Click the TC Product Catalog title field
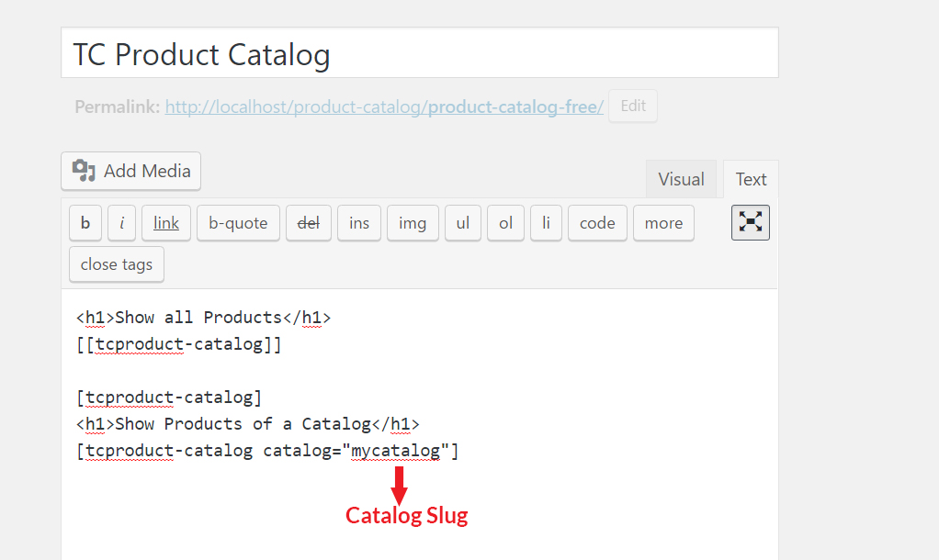939x560 pixels. point(419,53)
